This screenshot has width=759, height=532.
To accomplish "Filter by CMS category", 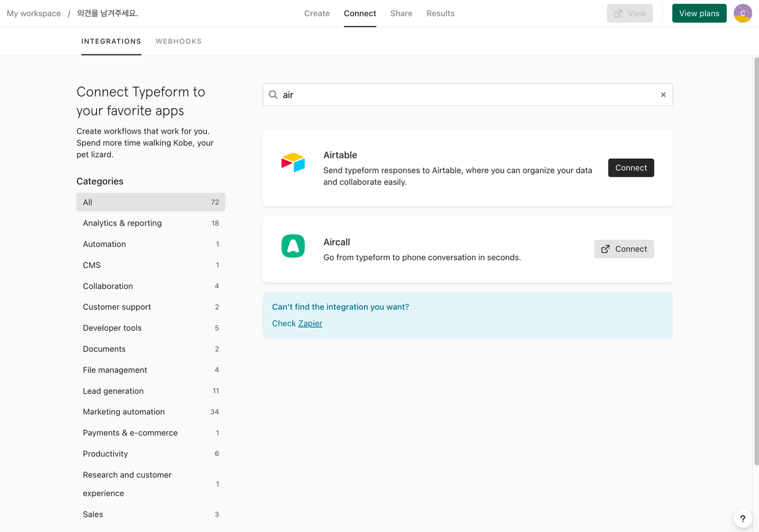I will (x=151, y=265).
